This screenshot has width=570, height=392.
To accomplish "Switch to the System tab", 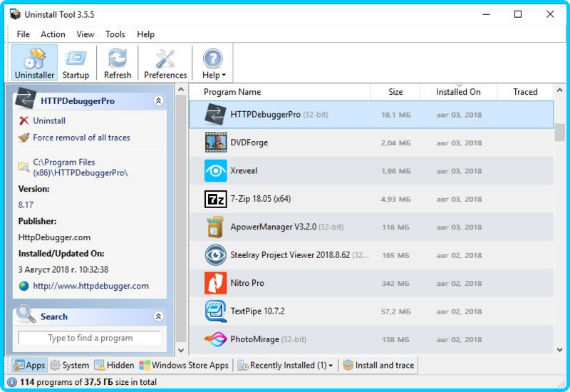I will (x=69, y=365).
